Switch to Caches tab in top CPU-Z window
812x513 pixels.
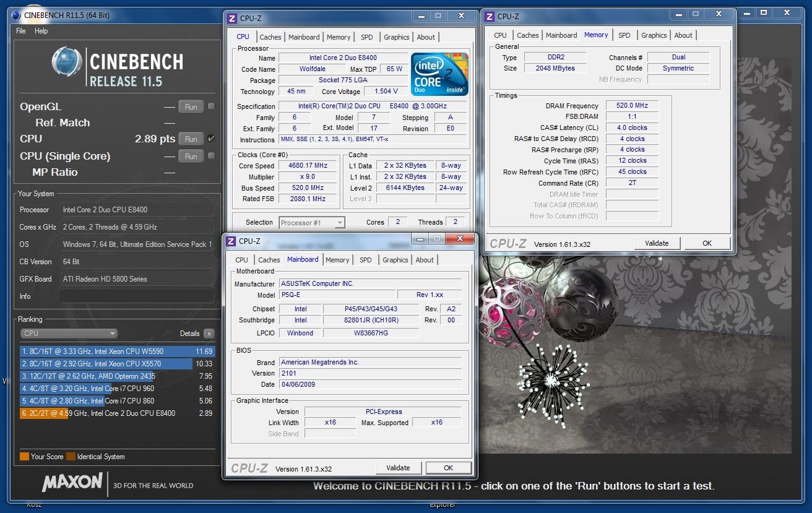click(270, 37)
